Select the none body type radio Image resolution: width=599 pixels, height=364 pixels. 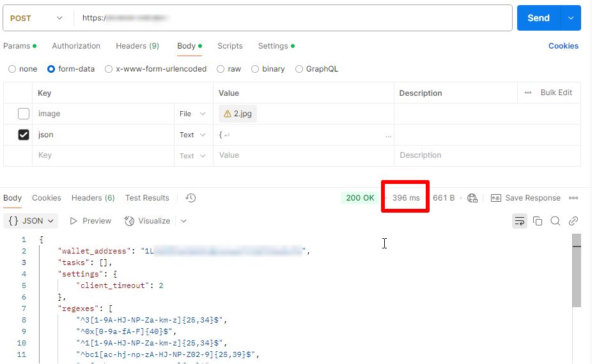pyautogui.click(x=12, y=69)
